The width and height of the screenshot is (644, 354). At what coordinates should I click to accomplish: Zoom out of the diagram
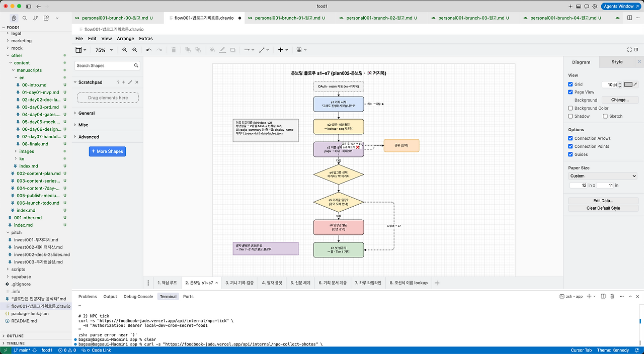[135, 50]
